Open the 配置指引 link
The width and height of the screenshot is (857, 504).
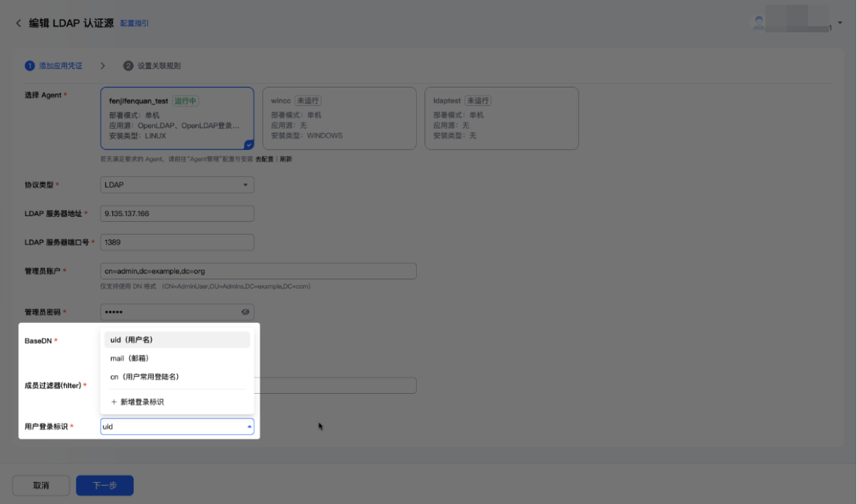point(134,23)
